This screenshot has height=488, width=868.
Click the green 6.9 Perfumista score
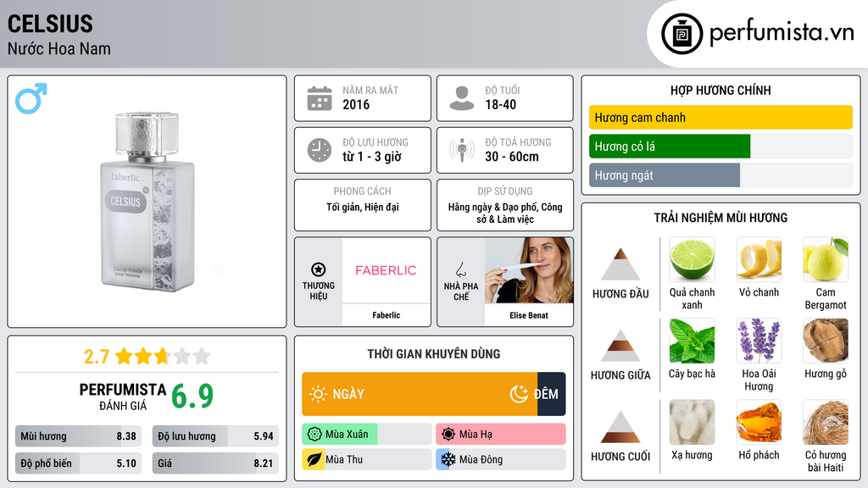[192, 396]
